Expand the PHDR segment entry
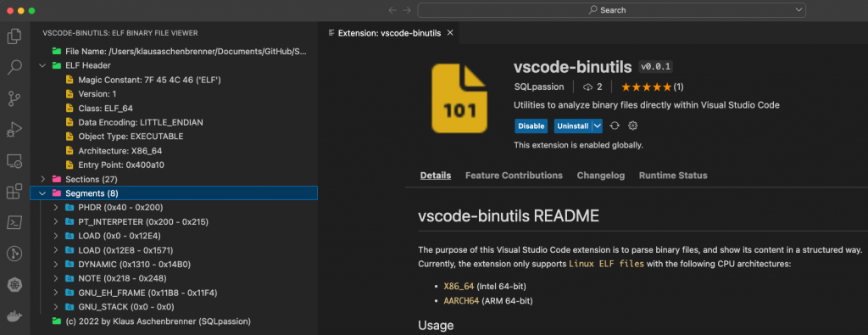Image resolution: width=868 pixels, height=335 pixels. (x=55, y=208)
